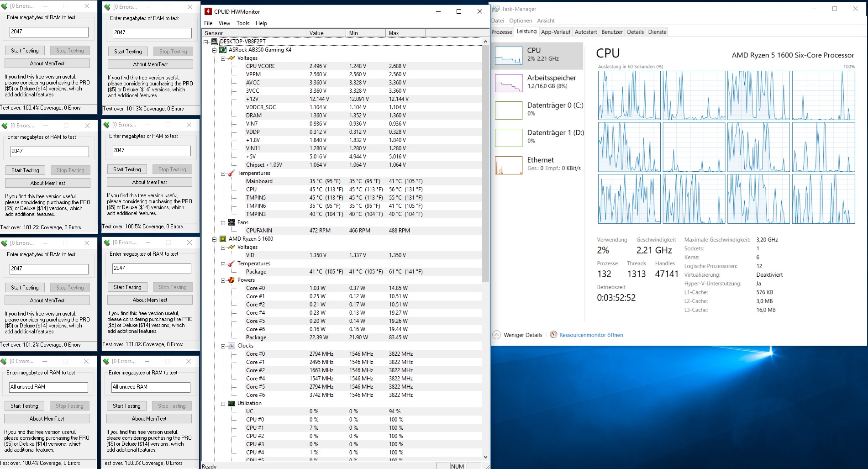Open the View menu in HWMonitor

pyautogui.click(x=224, y=23)
